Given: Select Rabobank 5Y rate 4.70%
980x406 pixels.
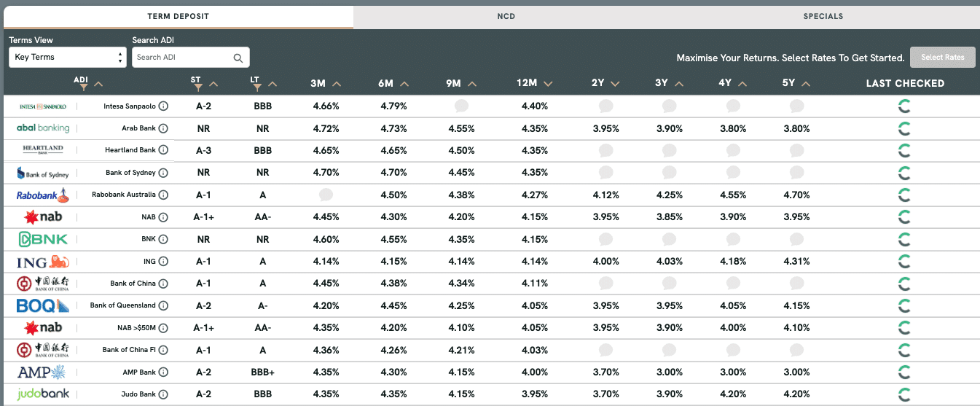Looking at the screenshot, I should 796,195.
